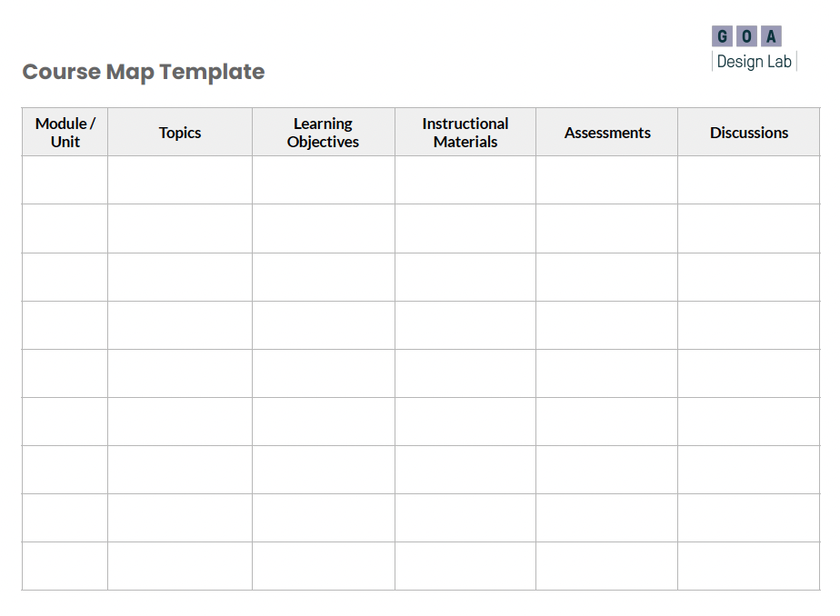Click the Assessments column header
The image size is (840, 616).
(x=607, y=133)
